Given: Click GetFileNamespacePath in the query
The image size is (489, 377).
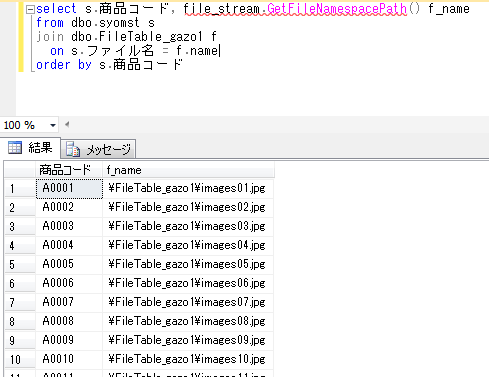Looking at the screenshot, I should tap(337, 9).
